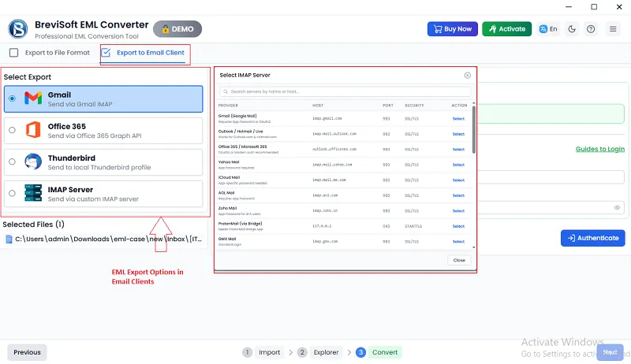Image resolution: width=631 pixels, height=364 pixels.
Task: Close the Select IMAP Server dialog with the X icon
Action: tap(467, 75)
